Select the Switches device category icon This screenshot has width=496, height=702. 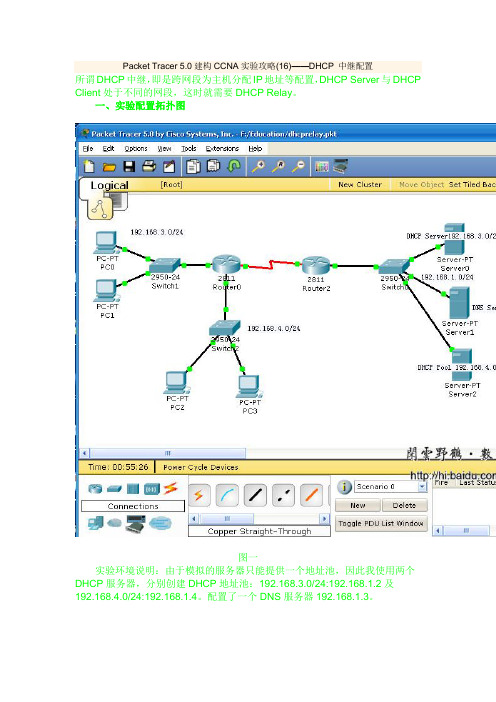point(114,488)
